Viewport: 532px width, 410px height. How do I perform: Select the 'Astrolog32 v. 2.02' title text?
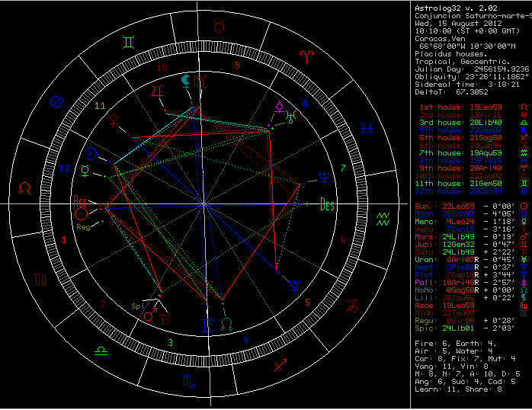(456, 8)
